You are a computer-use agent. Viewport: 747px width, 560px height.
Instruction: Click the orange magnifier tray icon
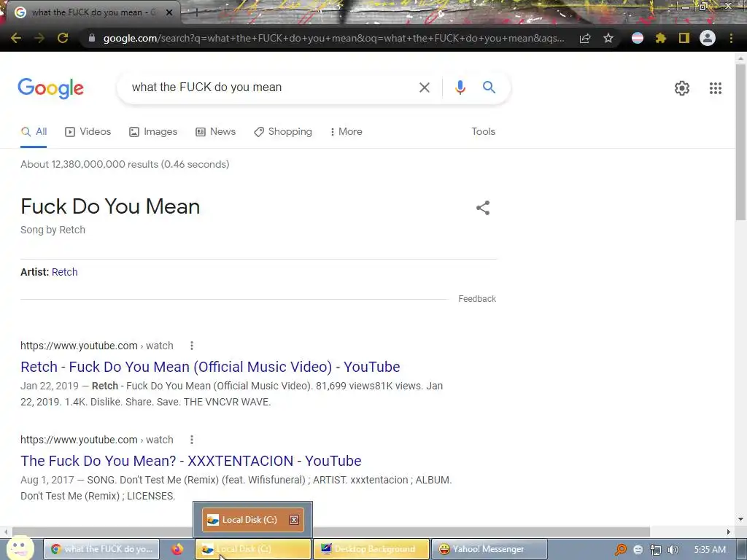(x=620, y=550)
